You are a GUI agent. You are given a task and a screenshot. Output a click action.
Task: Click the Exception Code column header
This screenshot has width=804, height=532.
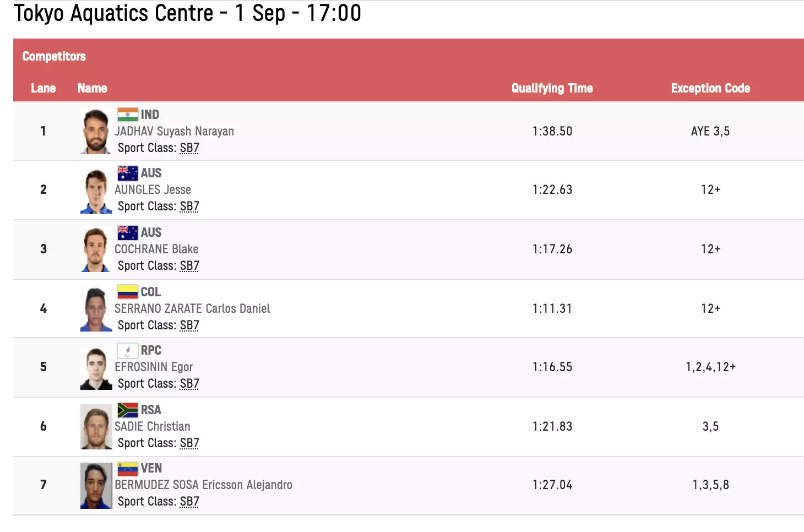[710, 88]
